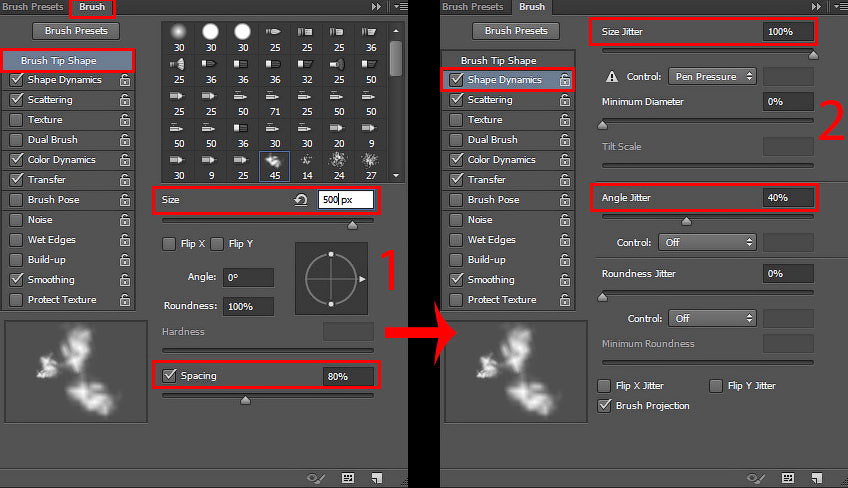Open panel flyout menu in Shape Dynamics view
Viewport: 848px width, 488px height.
(840, 6)
